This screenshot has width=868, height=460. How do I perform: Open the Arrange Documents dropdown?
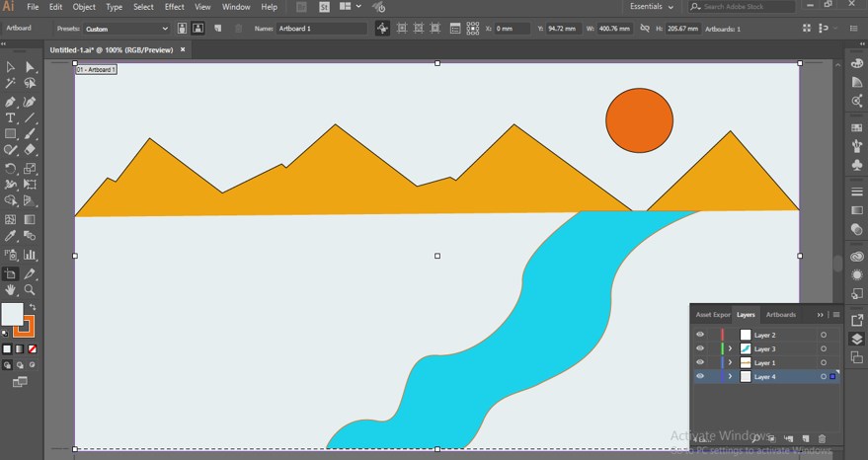350,7
